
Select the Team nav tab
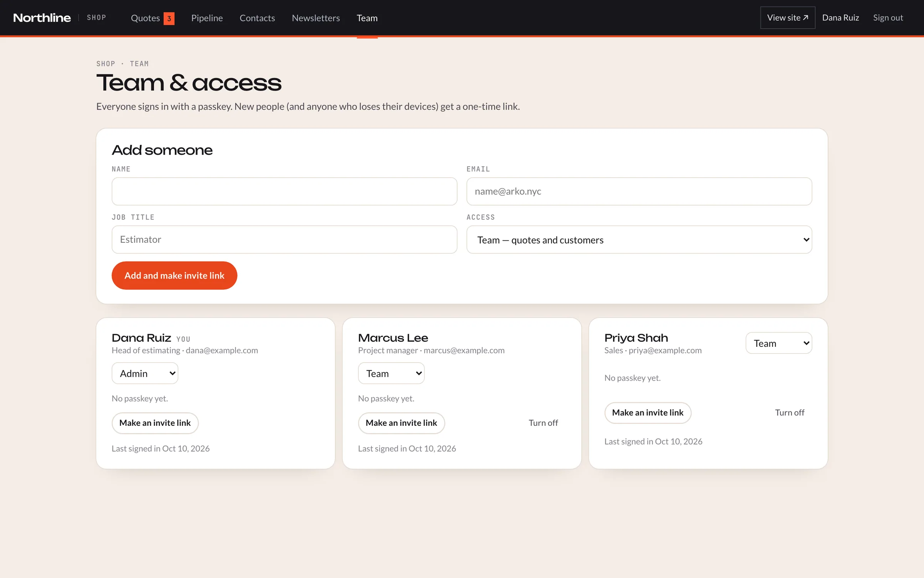[367, 18]
